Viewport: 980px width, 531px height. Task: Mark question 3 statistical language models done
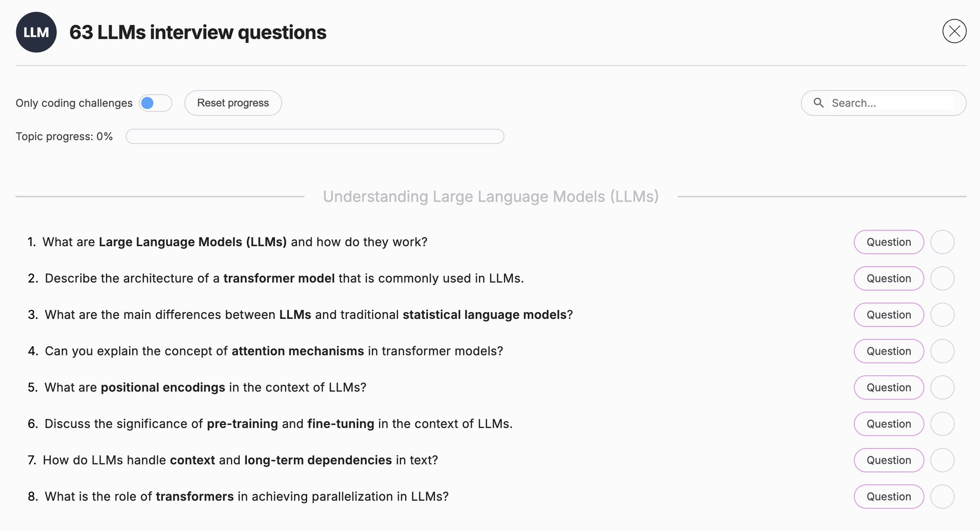(942, 315)
